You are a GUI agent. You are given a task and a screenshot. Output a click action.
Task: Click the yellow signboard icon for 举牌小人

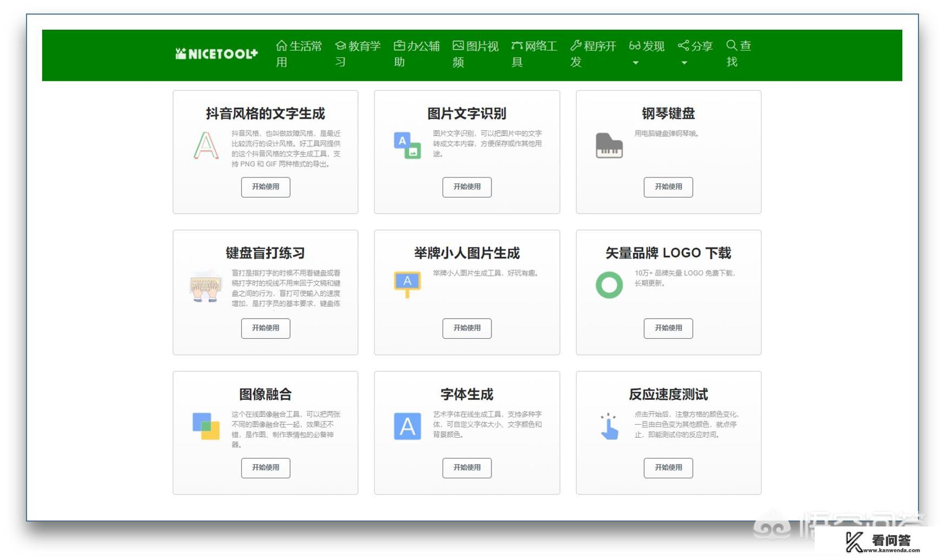(x=408, y=285)
